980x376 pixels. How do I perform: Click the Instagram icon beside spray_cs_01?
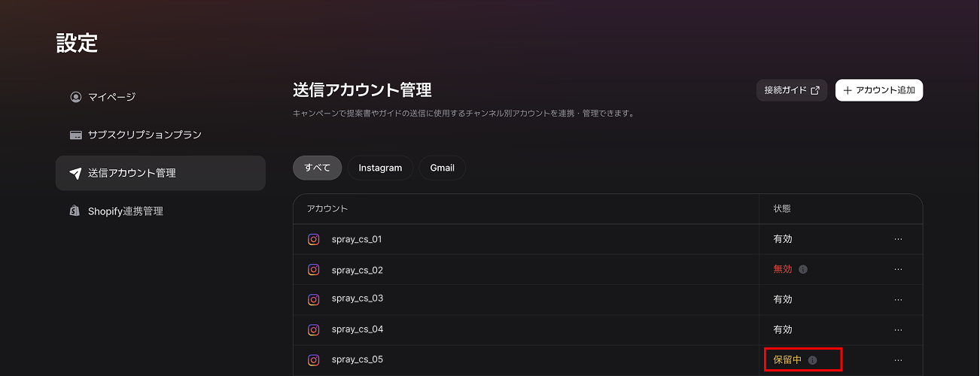[314, 239]
